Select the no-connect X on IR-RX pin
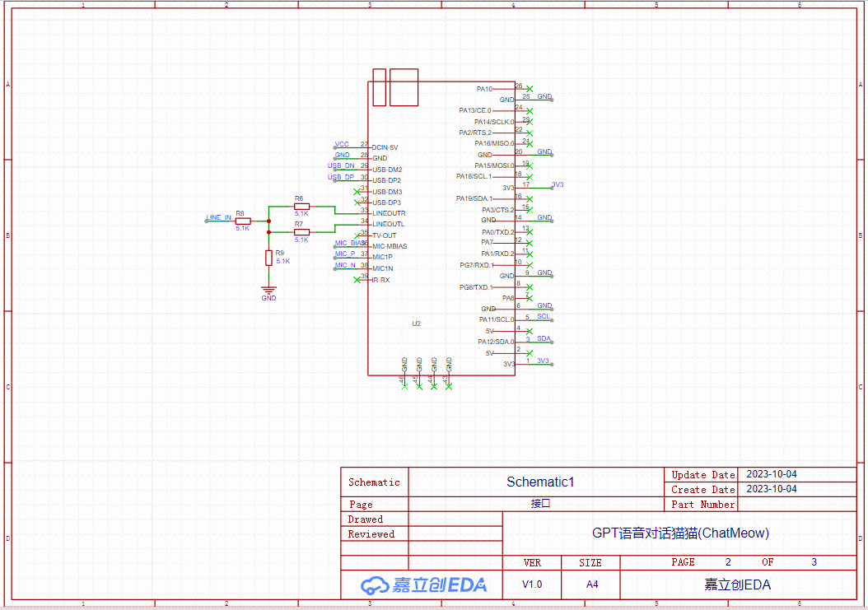868x610 pixels. click(x=357, y=280)
